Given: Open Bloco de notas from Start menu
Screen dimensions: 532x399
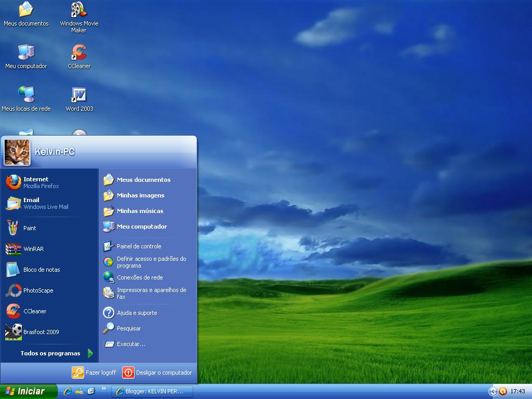Looking at the screenshot, I should click(49, 270).
